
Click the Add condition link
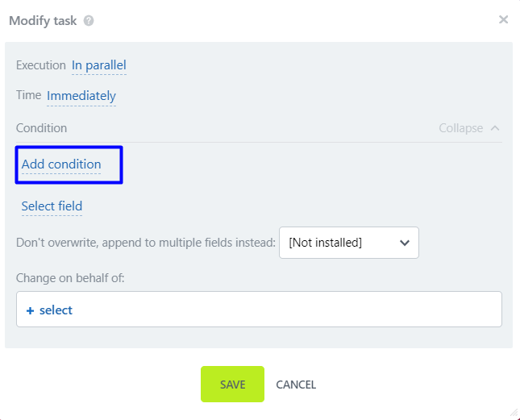(x=61, y=164)
